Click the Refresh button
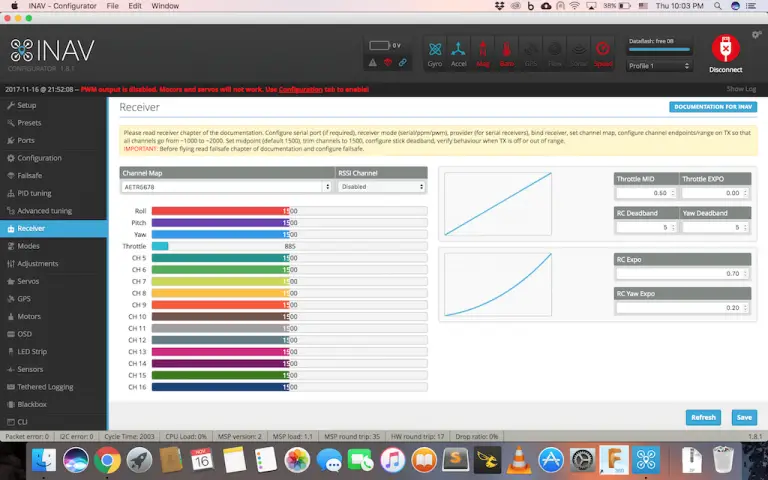This screenshot has width=768, height=480. [703, 417]
